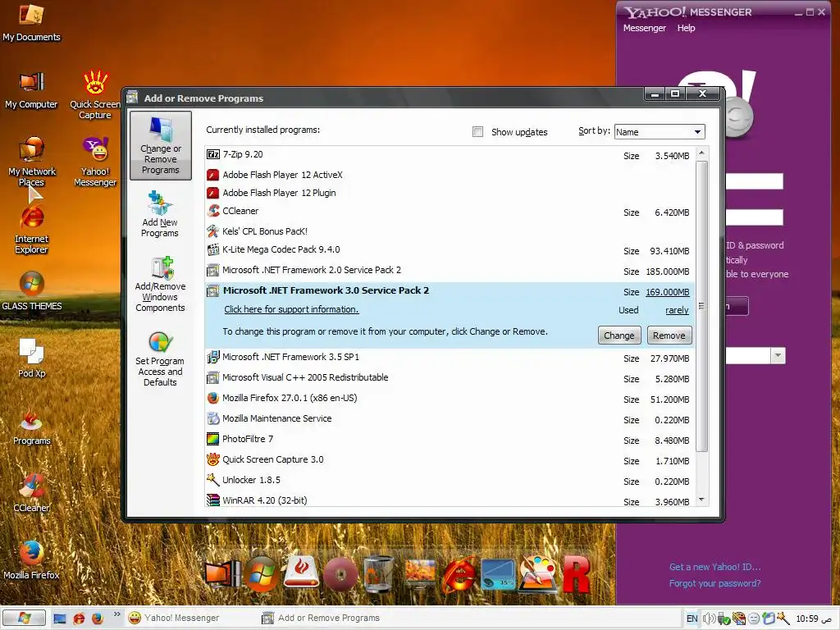Image resolution: width=840 pixels, height=630 pixels.
Task: Select Change or Remove Programs sidebar icon
Action: tap(160, 145)
